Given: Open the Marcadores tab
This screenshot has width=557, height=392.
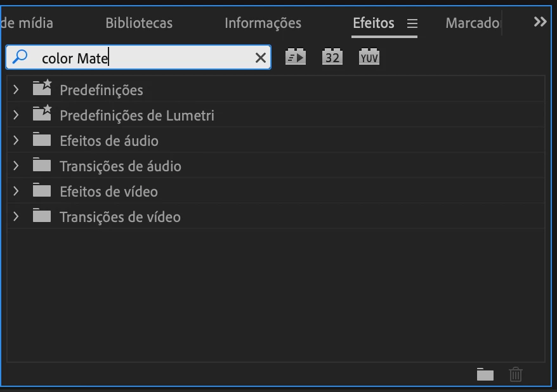Looking at the screenshot, I should click(x=473, y=23).
